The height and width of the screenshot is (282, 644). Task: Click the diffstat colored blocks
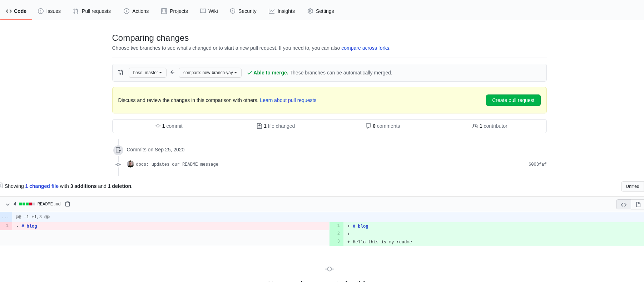coord(27,204)
